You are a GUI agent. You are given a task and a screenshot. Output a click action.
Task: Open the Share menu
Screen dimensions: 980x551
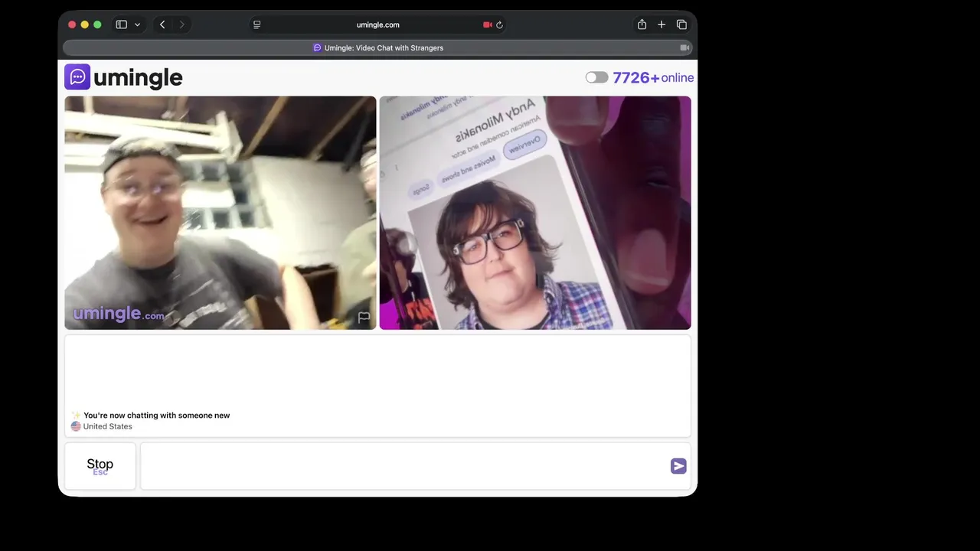642,24
